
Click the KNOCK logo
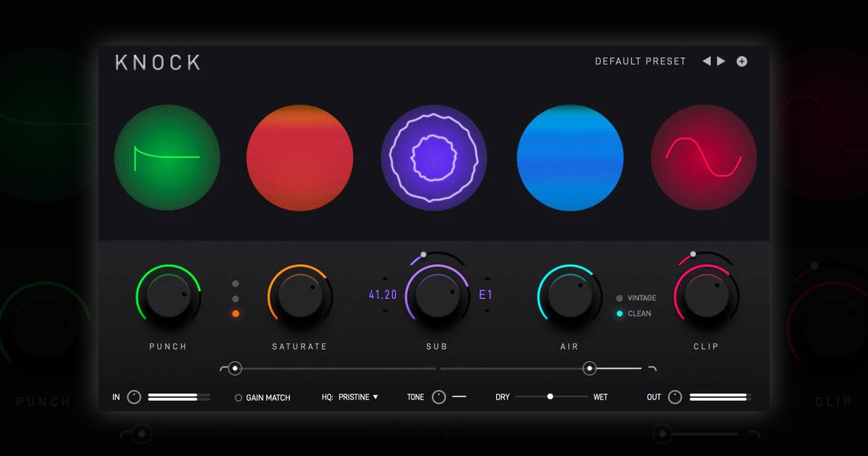point(156,62)
